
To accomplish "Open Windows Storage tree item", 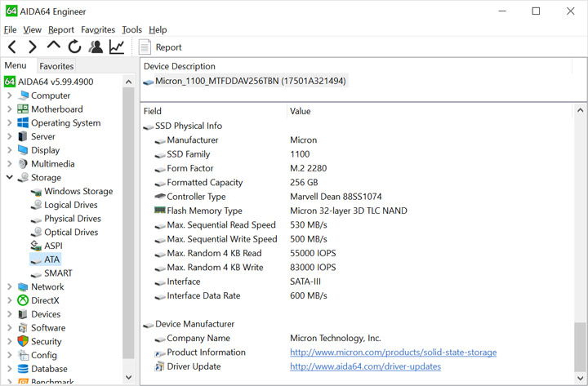I will [x=78, y=191].
